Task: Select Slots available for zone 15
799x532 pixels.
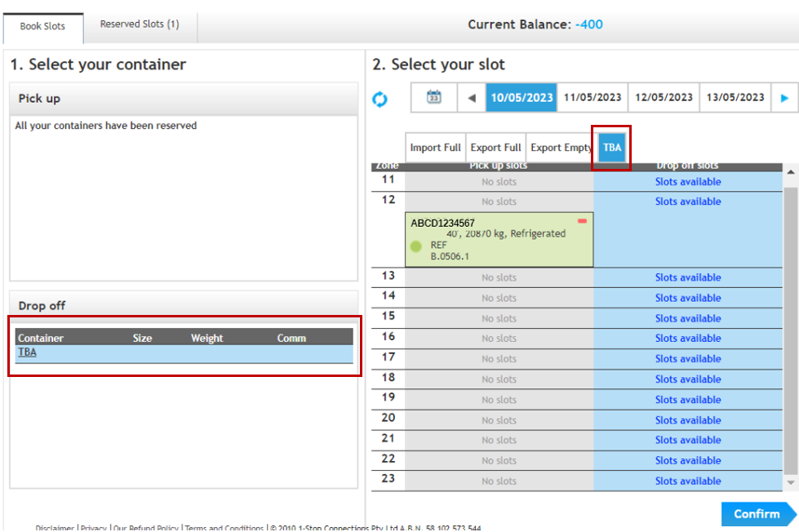Action: 688,318
